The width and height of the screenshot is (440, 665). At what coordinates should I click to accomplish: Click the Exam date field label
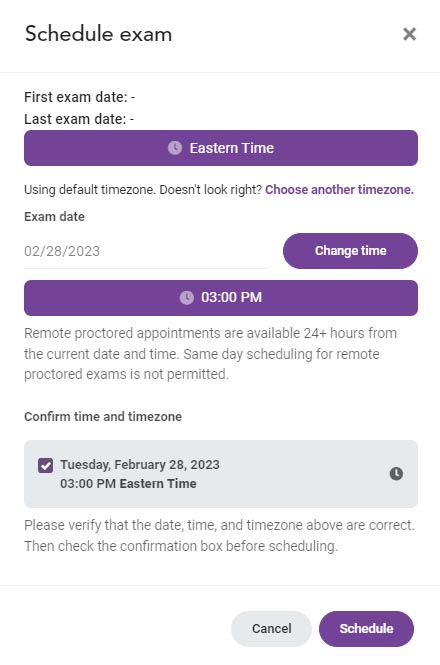pos(54,217)
